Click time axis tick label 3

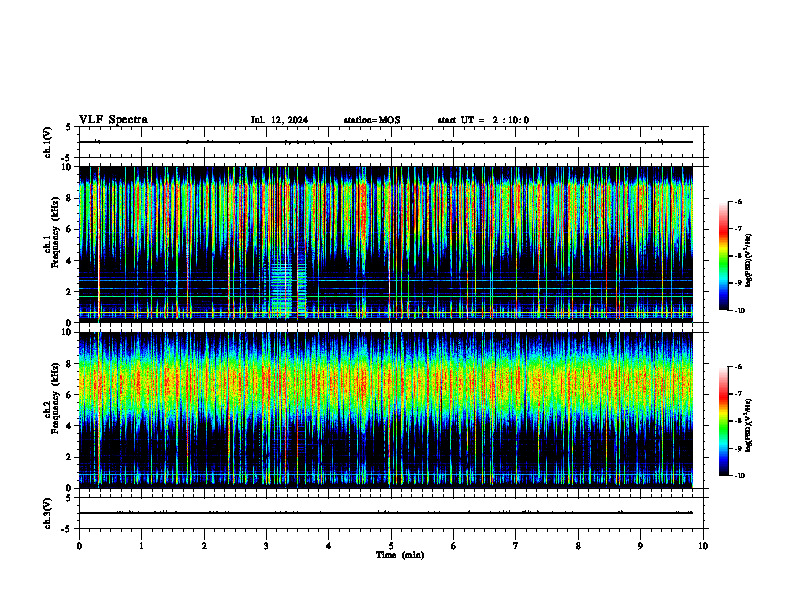pyautogui.click(x=266, y=546)
